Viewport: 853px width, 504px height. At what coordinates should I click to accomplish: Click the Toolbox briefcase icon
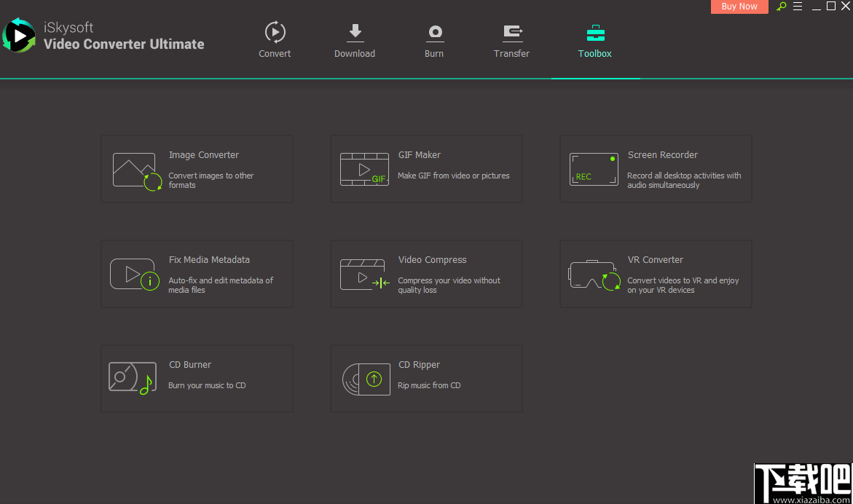596,34
